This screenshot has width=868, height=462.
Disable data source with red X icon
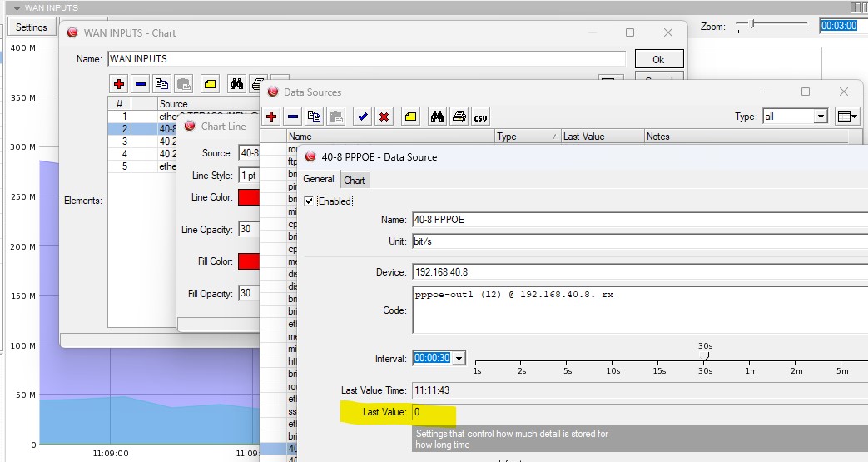point(384,117)
